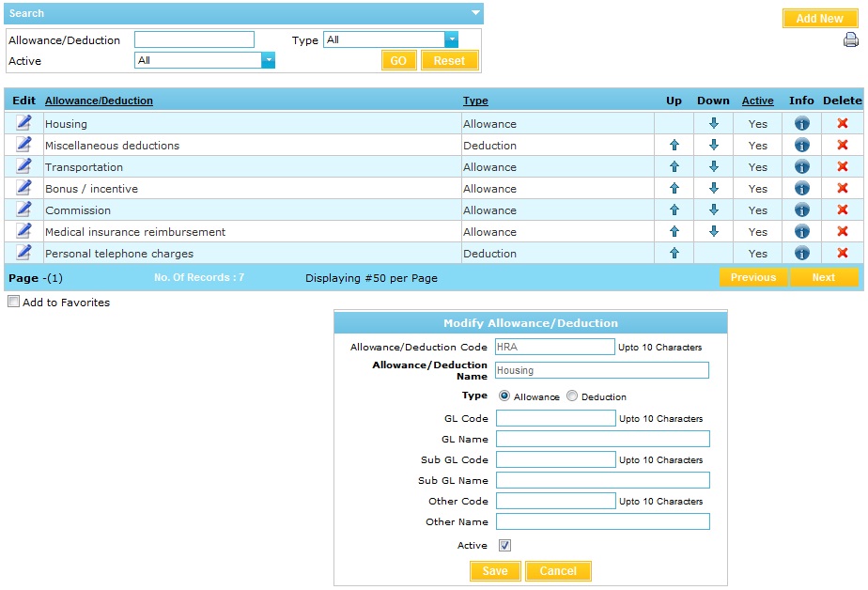
Task: Move Medical insurance reimbursement up
Action: point(674,231)
